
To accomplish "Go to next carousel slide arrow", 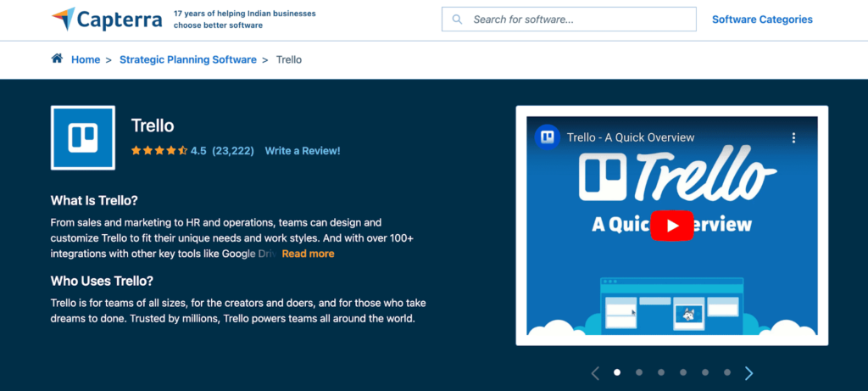I will point(749,373).
